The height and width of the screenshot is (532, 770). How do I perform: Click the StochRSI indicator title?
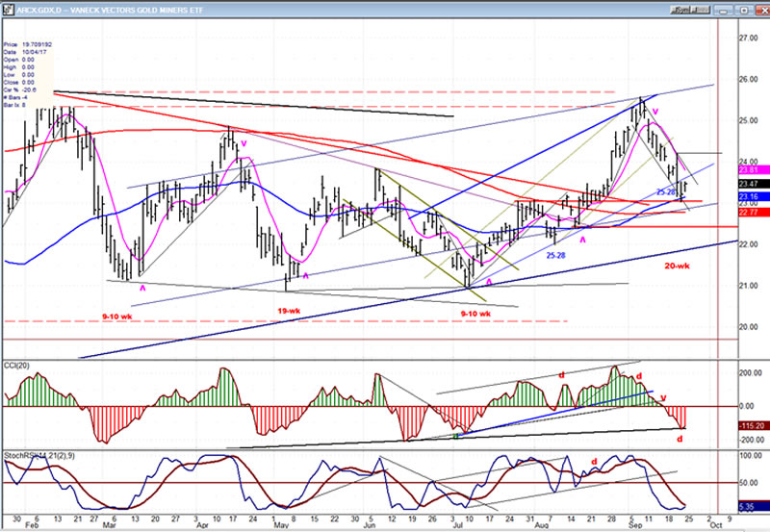[38, 455]
